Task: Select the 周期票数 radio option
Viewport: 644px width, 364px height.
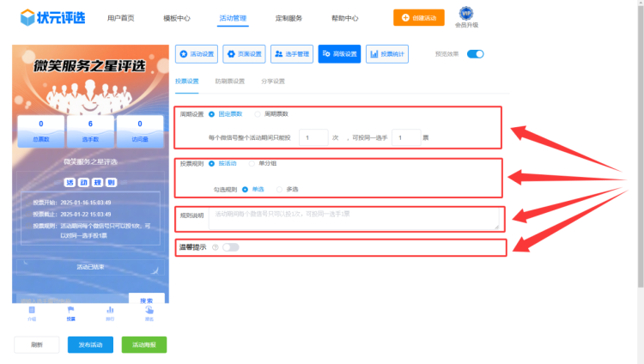Action: click(258, 113)
